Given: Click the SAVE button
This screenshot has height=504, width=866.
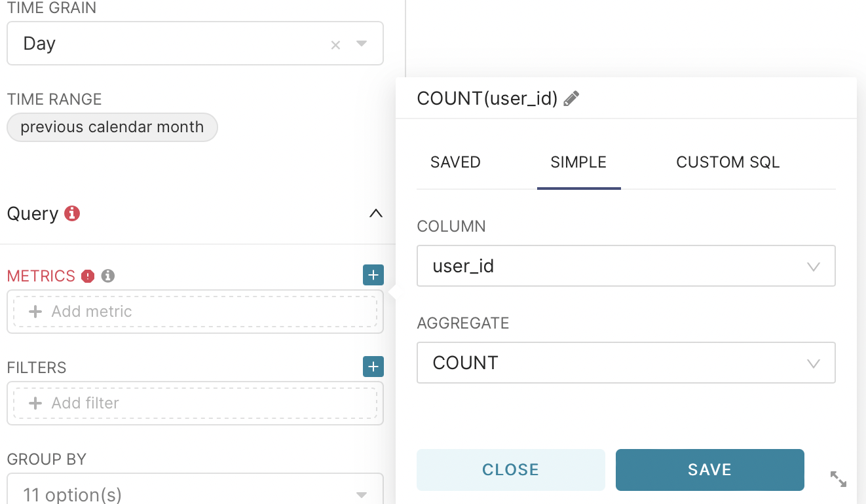Looking at the screenshot, I should pyautogui.click(x=710, y=469).
